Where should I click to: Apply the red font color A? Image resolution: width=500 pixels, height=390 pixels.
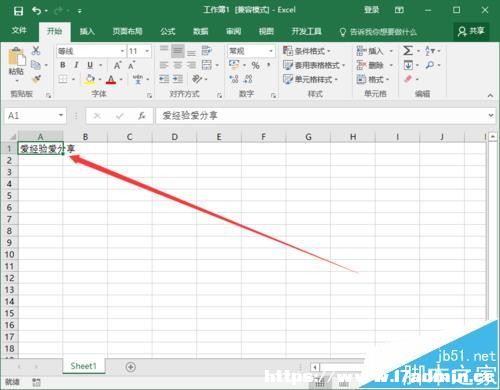(111, 79)
